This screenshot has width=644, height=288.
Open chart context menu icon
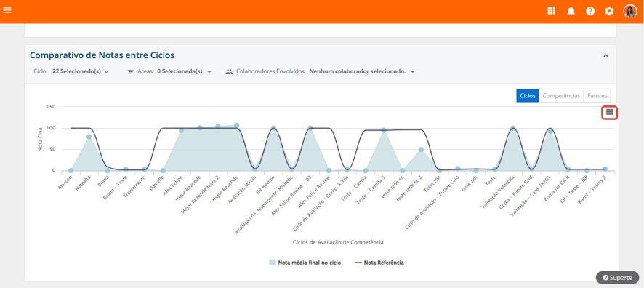(610, 112)
